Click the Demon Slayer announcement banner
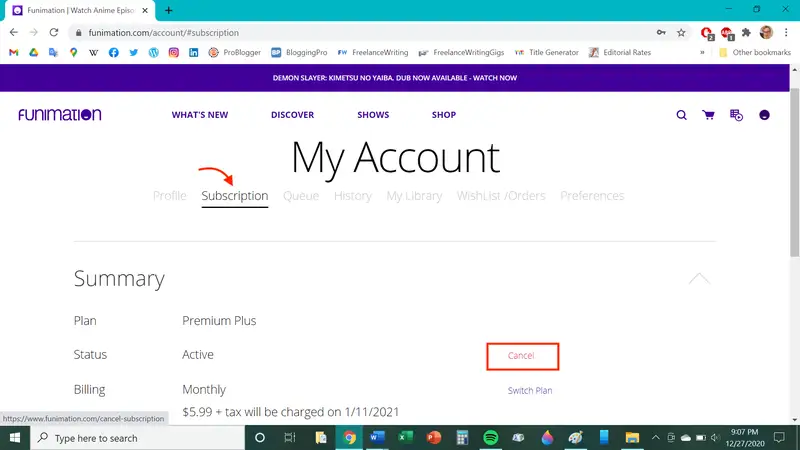The height and width of the screenshot is (450, 800). coord(395,78)
